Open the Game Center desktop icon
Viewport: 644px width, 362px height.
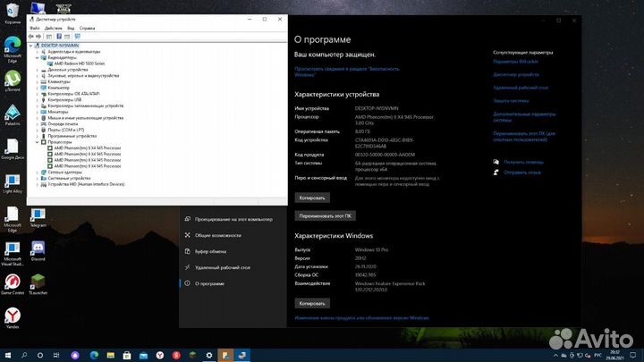(13, 284)
